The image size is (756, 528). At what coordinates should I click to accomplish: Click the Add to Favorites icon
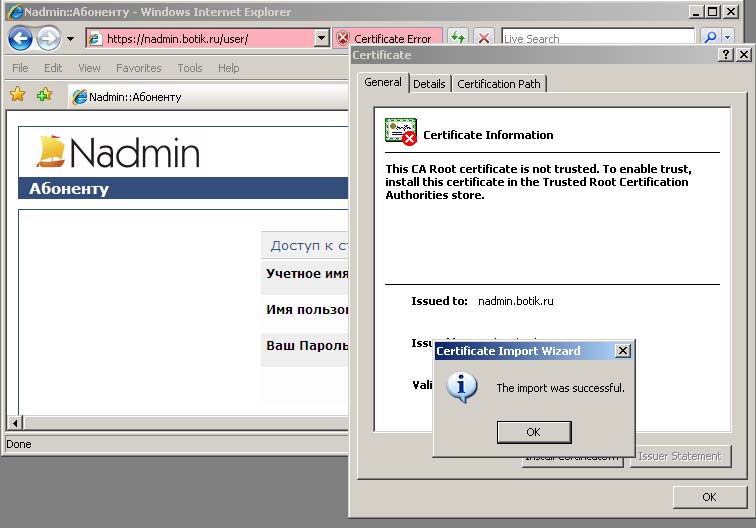(44, 95)
